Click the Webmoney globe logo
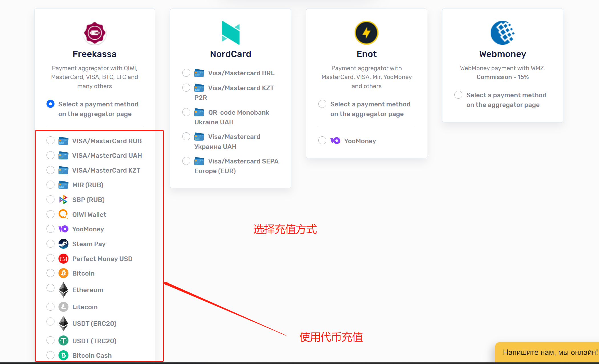This screenshot has width=599, height=364. [503, 33]
